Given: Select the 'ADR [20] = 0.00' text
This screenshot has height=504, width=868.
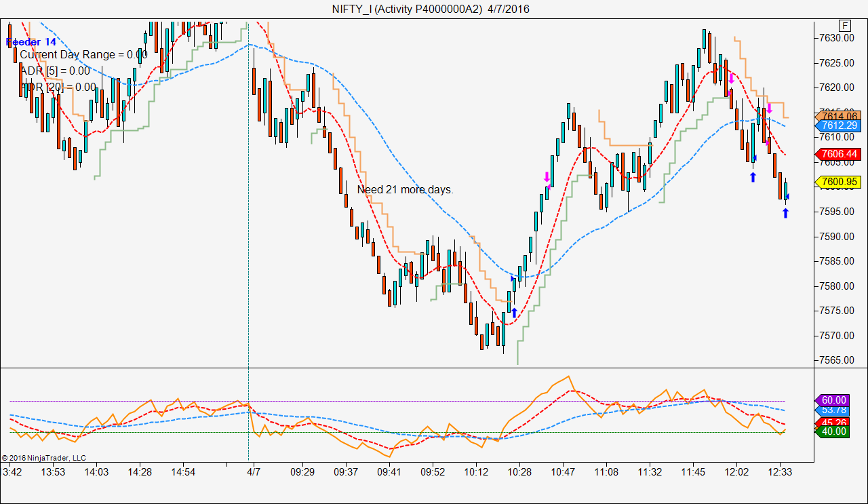Looking at the screenshot, I should [58, 87].
